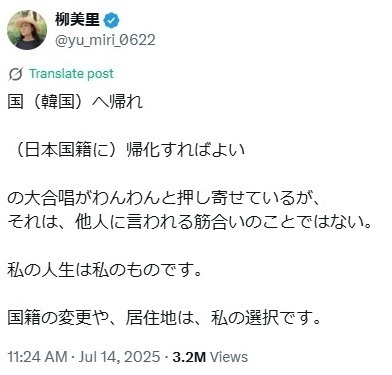The height and width of the screenshot is (375, 392).
Task: Open the 11:24 AM timestamp
Action: [x=37, y=357]
